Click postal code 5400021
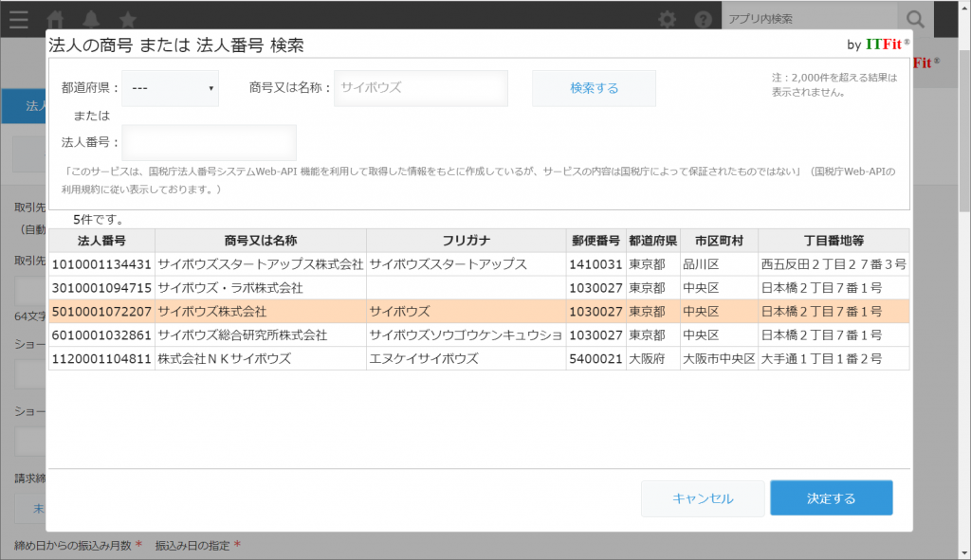Screen dimensions: 971x560 point(595,358)
